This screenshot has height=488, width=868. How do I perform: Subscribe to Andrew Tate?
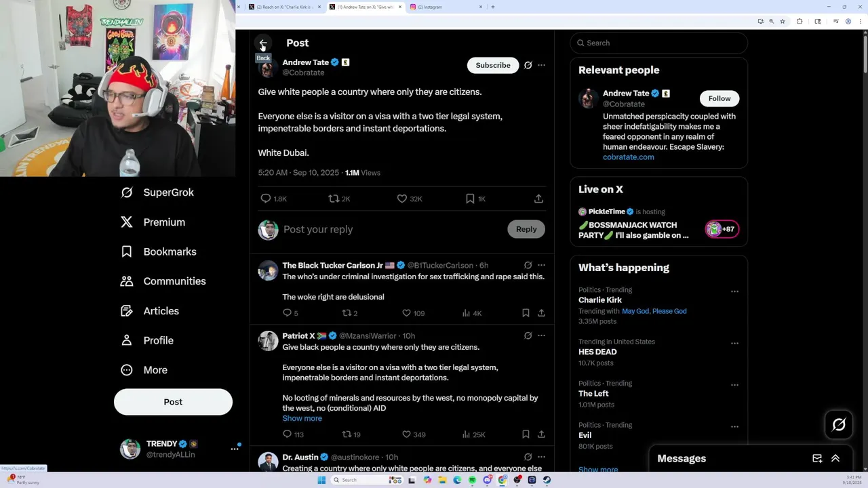493,65
